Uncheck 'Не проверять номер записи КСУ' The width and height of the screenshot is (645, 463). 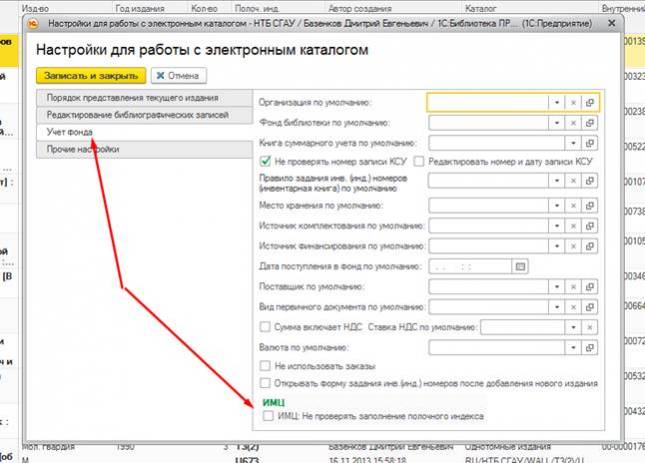(x=265, y=160)
